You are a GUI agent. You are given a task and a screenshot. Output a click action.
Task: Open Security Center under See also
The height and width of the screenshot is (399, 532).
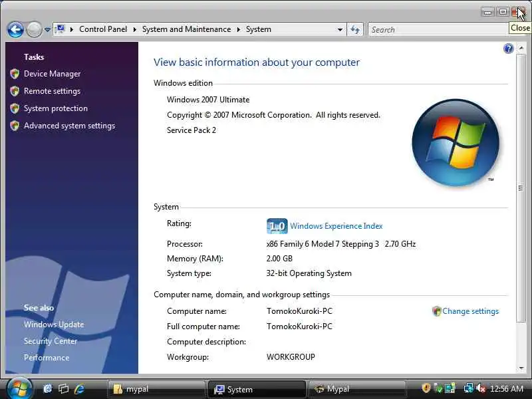[x=51, y=341]
